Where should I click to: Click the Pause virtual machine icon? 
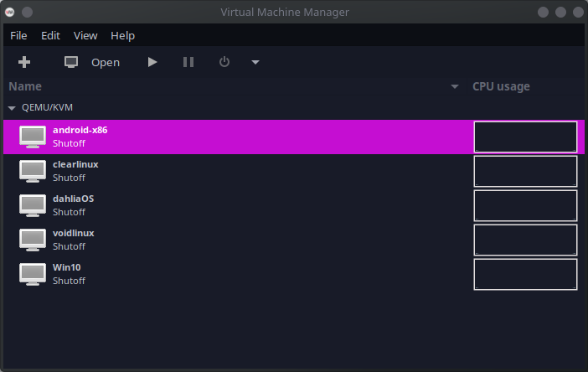[188, 62]
